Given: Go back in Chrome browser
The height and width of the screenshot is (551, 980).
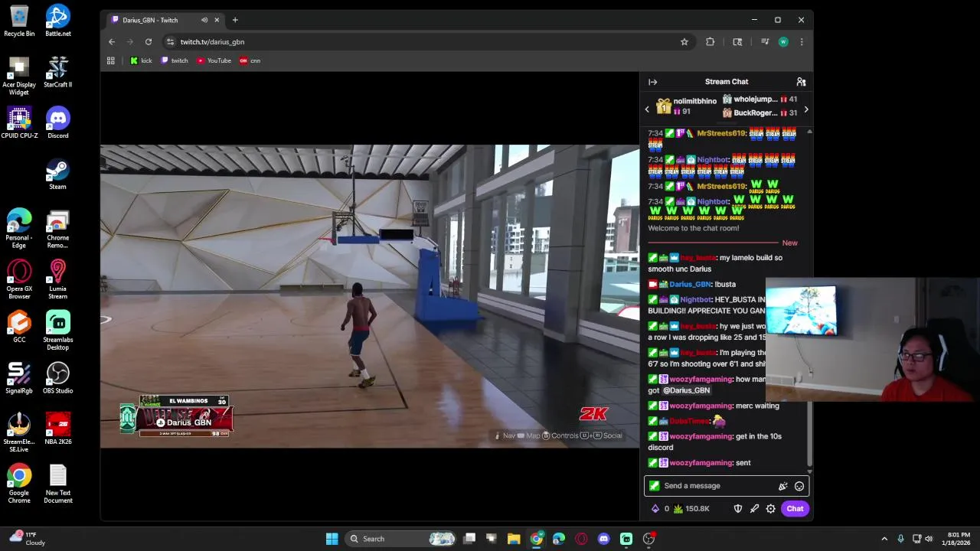Looking at the screenshot, I should coord(112,42).
